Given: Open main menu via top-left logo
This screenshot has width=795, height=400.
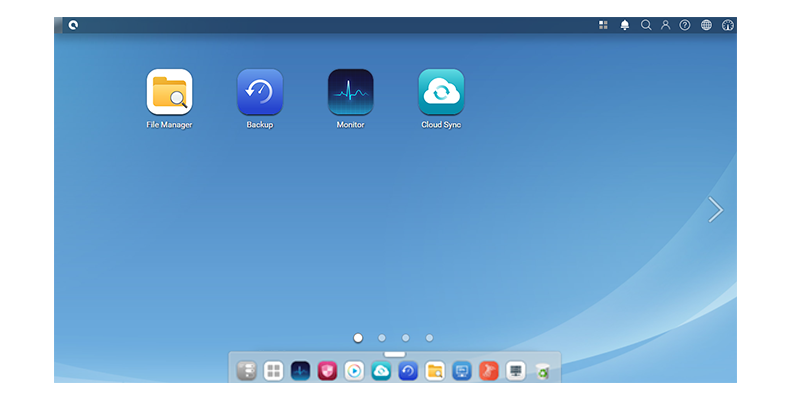Looking at the screenshot, I should (73, 25).
